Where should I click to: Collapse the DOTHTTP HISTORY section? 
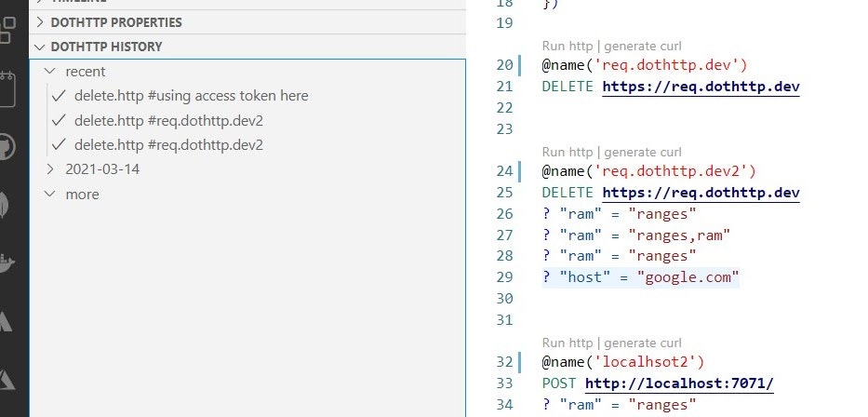248,47
